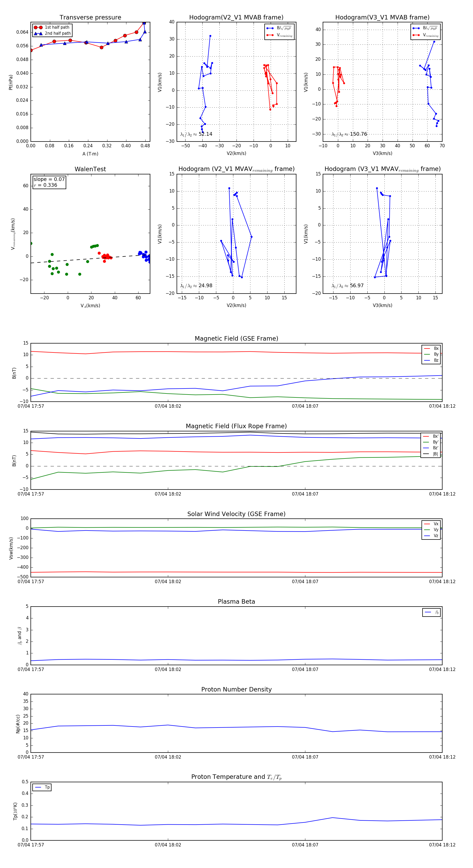Click the "A (T·m)" x-axis label
This screenshot has width=473, height=868.
(90, 154)
